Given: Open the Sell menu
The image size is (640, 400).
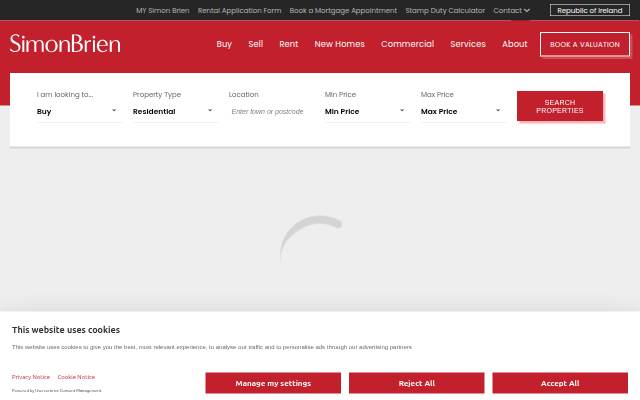Looking at the screenshot, I should 256,44.
